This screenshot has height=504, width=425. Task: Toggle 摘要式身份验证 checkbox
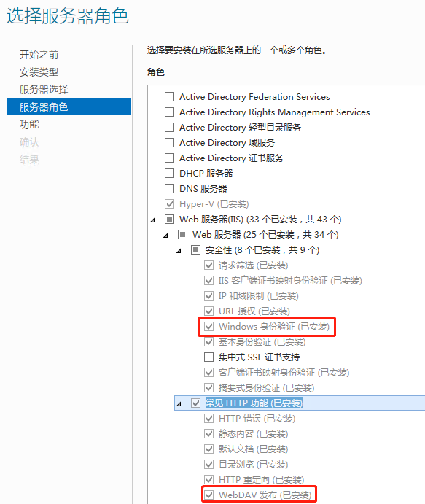coord(208,387)
